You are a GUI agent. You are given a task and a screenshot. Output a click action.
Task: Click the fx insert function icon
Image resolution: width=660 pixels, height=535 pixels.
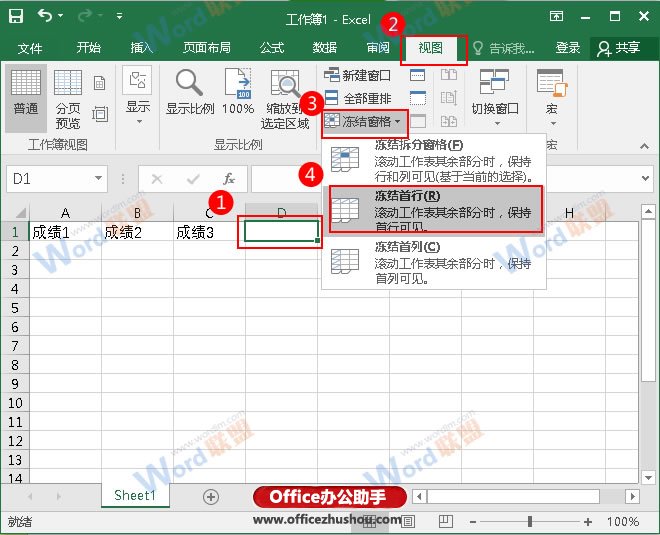tap(229, 179)
